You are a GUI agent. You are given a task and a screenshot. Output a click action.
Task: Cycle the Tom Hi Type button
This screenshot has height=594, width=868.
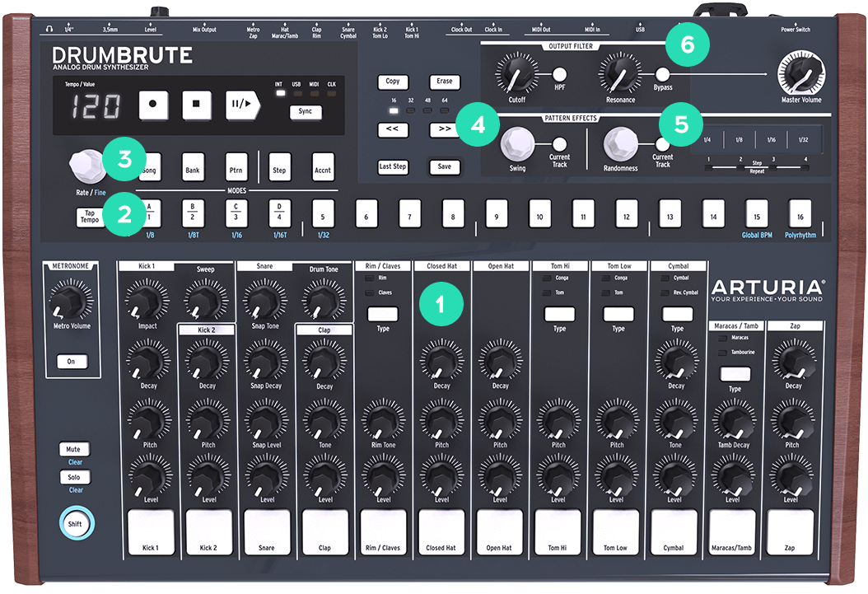(x=560, y=315)
